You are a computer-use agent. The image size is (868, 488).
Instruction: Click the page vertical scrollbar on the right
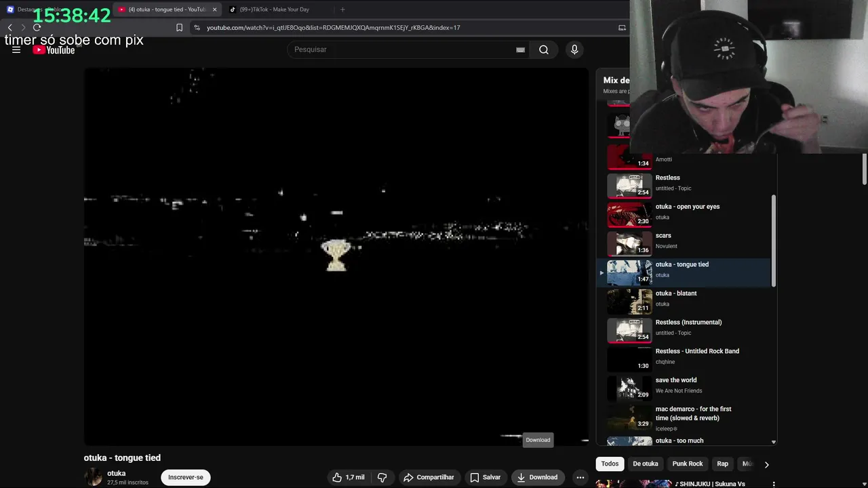pos(865,168)
